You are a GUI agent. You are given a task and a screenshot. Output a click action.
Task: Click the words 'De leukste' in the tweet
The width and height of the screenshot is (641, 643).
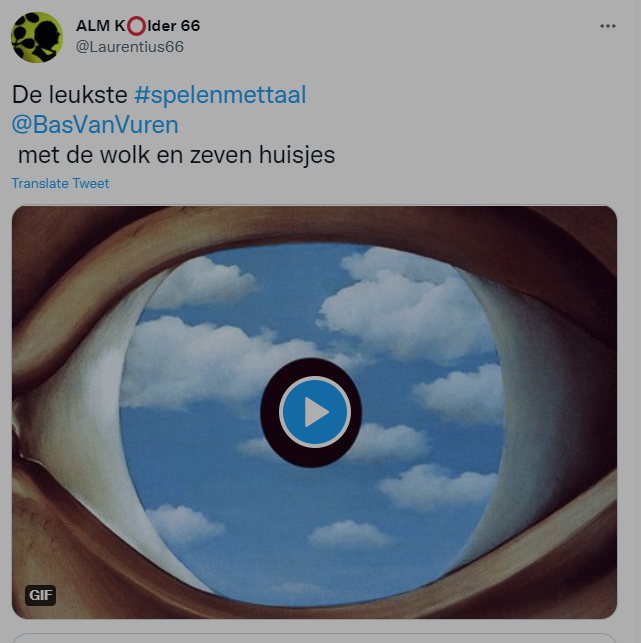coord(70,95)
